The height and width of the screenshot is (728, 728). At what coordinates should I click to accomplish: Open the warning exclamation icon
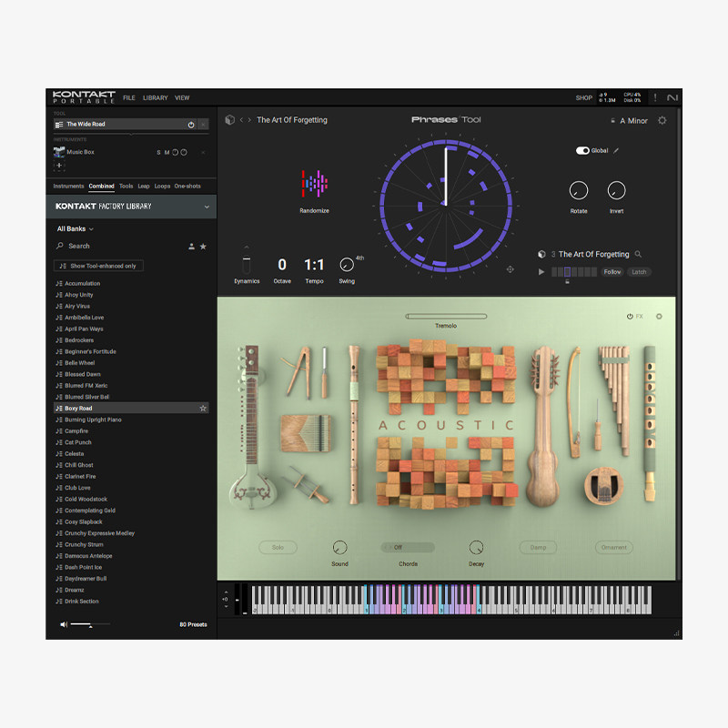pos(655,97)
